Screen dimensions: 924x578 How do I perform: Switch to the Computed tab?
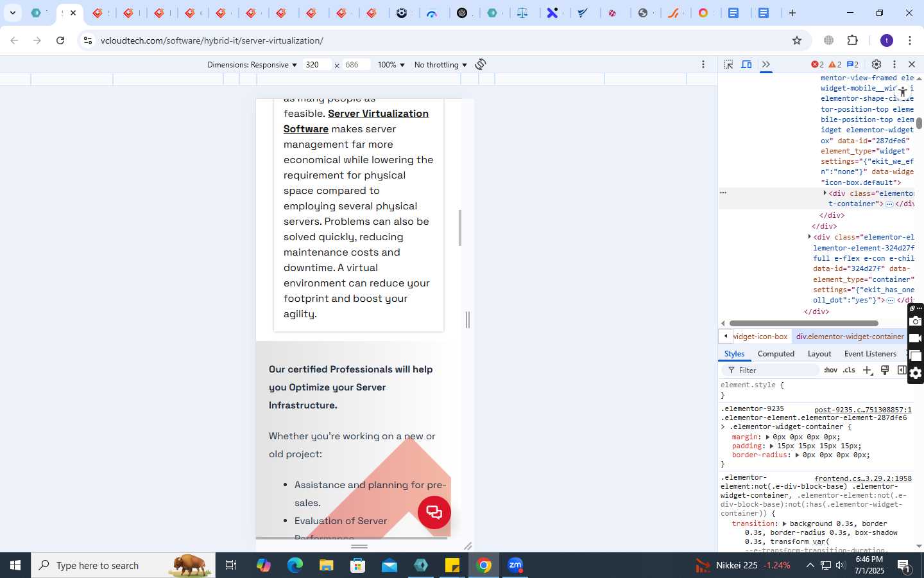click(776, 354)
